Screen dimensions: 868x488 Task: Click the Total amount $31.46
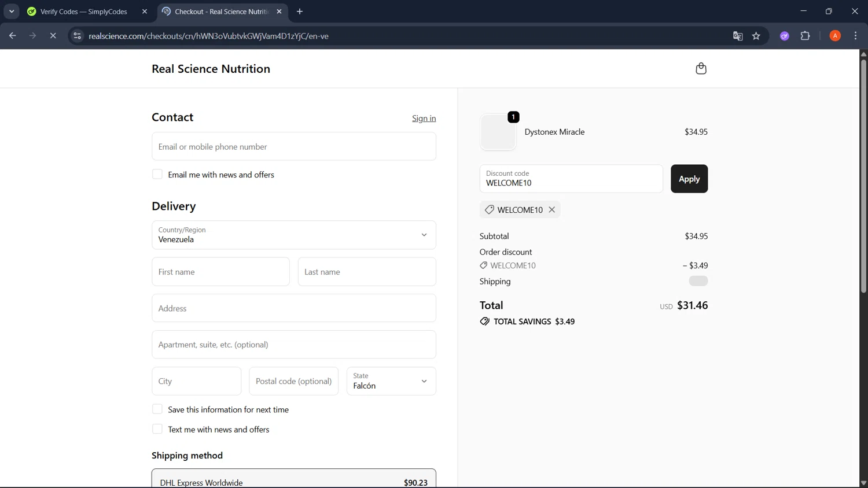[x=692, y=305]
